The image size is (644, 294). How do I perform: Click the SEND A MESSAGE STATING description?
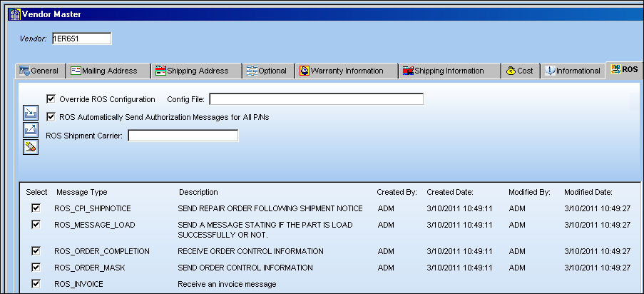[x=265, y=230]
